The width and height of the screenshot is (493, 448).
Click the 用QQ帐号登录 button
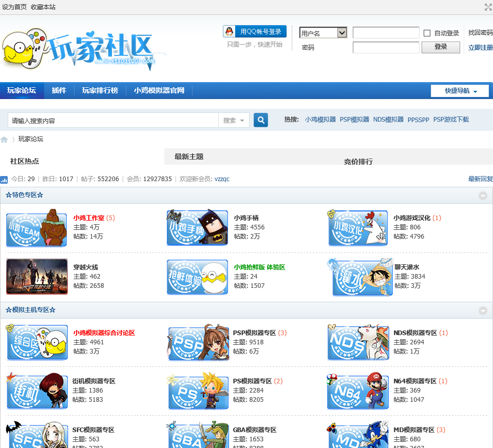255,31
